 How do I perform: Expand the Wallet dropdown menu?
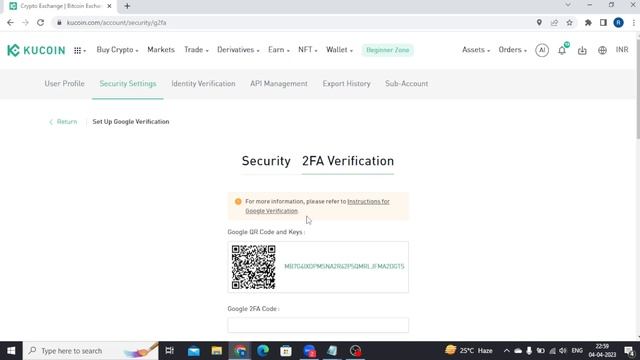(x=340, y=50)
